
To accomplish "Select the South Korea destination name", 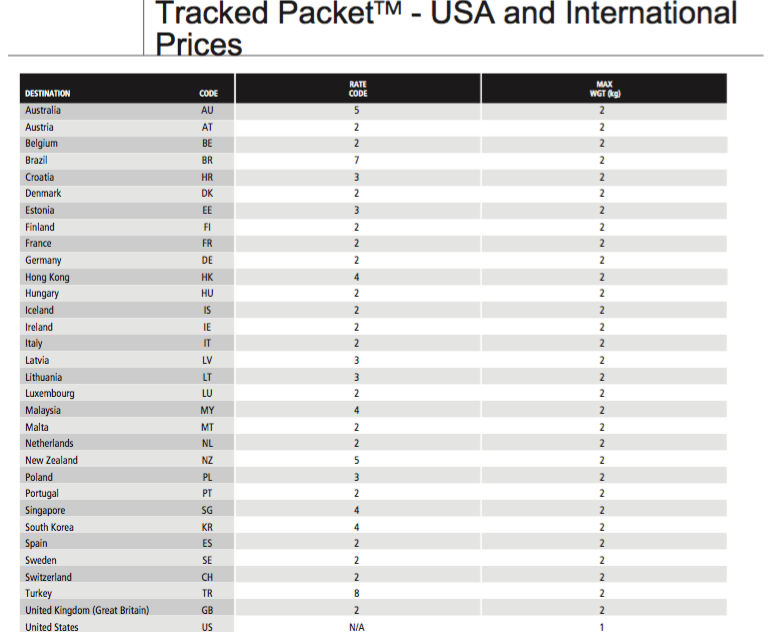I will [49, 527].
